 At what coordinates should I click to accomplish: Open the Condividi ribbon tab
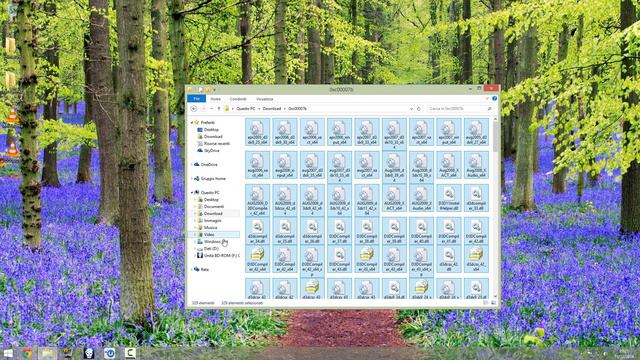(238, 99)
